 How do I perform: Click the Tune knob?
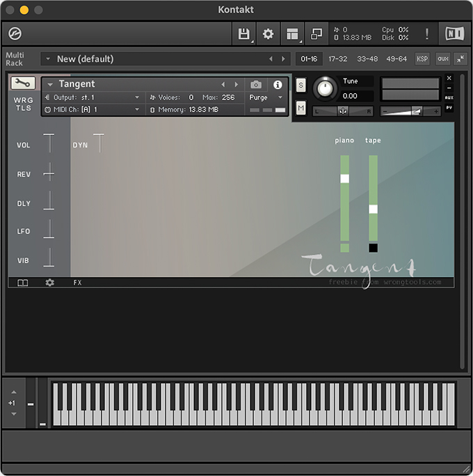[x=325, y=88]
